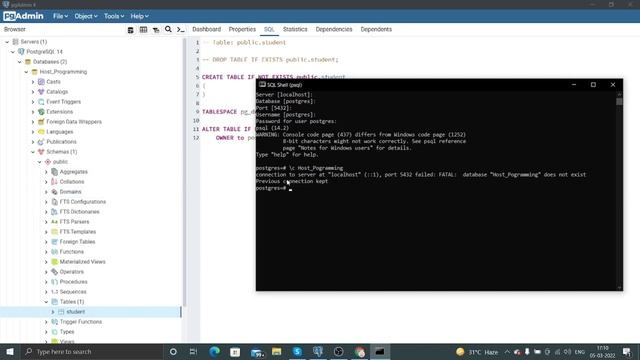640x360 pixels.
Task: Click View Data table icon in Browser toolbar
Action: pyautogui.click(x=143, y=30)
